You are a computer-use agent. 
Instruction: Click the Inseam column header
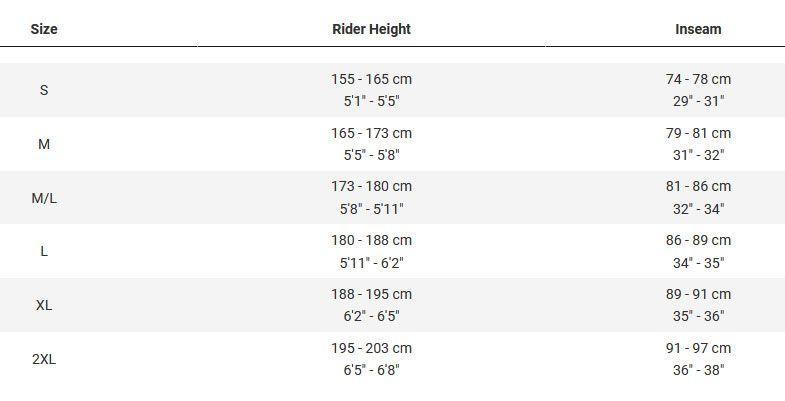pos(698,29)
